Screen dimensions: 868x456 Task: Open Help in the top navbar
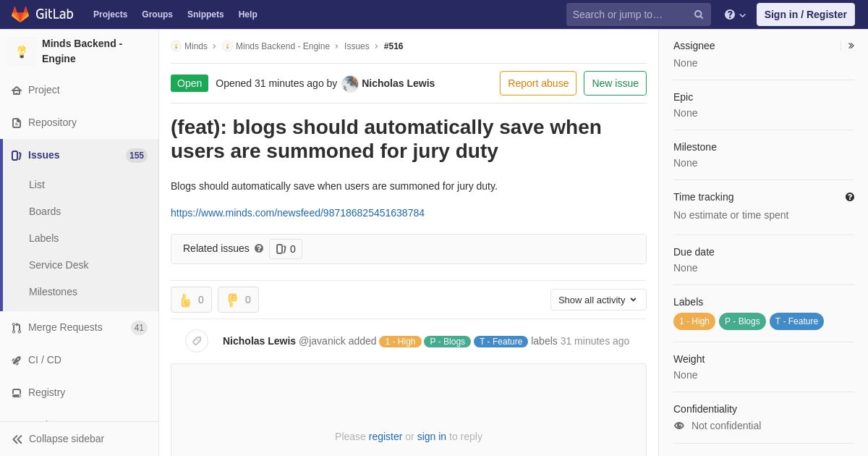(248, 14)
